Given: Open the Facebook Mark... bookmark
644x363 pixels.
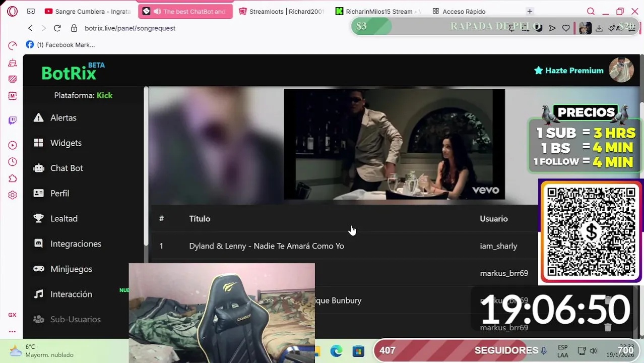Looking at the screenshot, I should click(60, 45).
